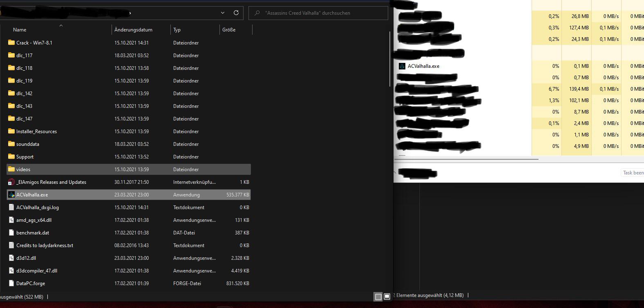644x308 pixels.
Task: Click the 30.11.2017 21:50 date cell
Action: 132,182
